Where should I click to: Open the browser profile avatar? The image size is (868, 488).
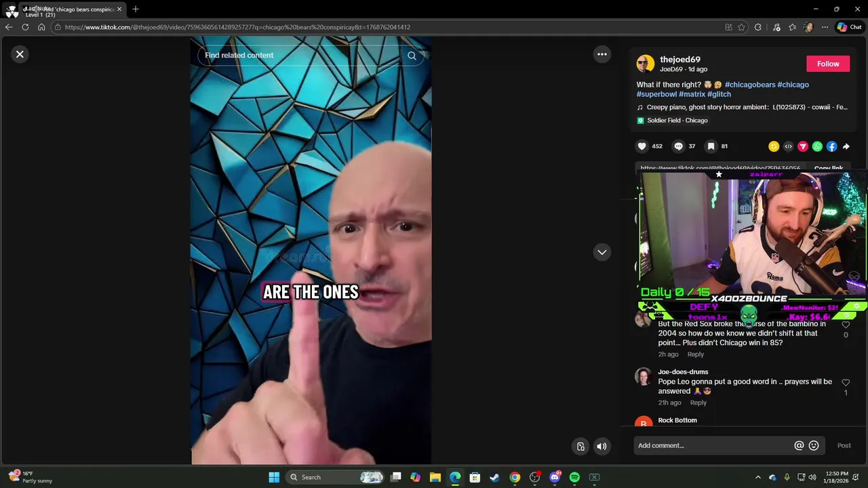pos(808,27)
